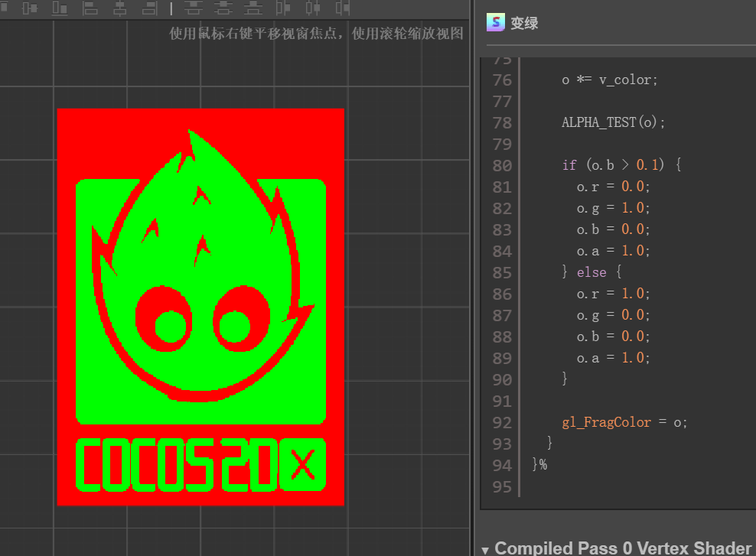The image size is (756, 556).
Task: Align selected nodes to left edge
Action: pos(90,8)
